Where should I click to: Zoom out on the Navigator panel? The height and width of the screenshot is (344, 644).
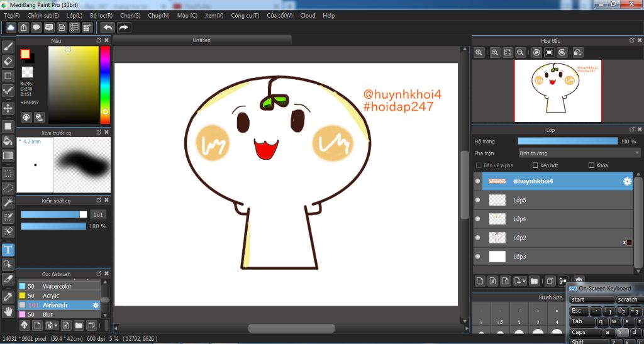tap(520, 52)
